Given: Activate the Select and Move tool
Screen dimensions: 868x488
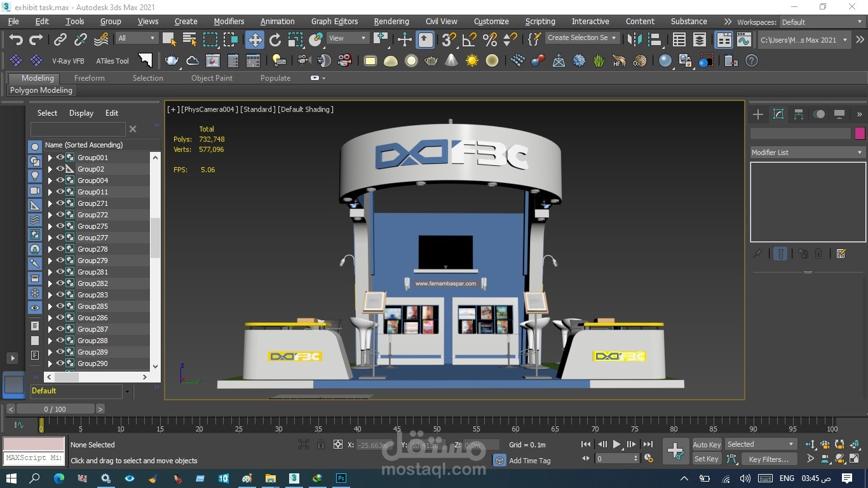Looking at the screenshot, I should tap(255, 40).
